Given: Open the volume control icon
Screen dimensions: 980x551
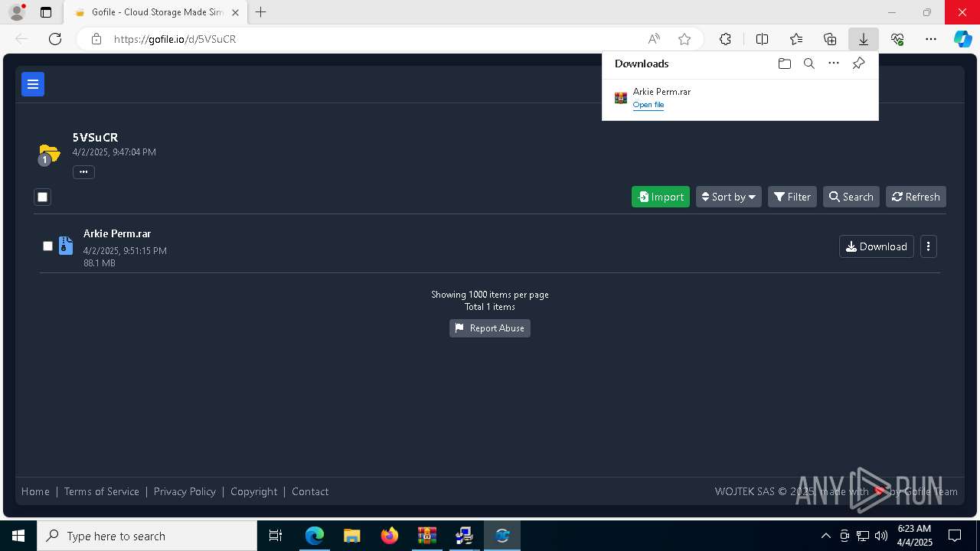Looking at the screenshot, I should [881, 536].
